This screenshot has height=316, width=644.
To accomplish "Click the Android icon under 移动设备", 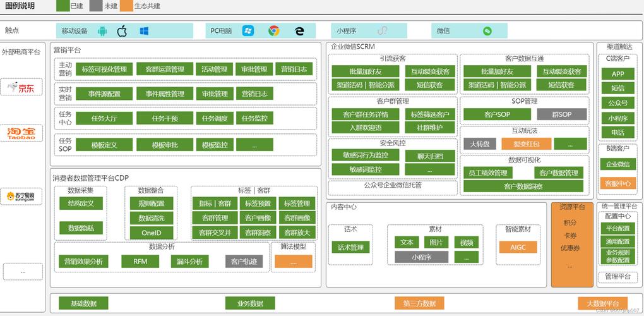I will pos(102,31).
